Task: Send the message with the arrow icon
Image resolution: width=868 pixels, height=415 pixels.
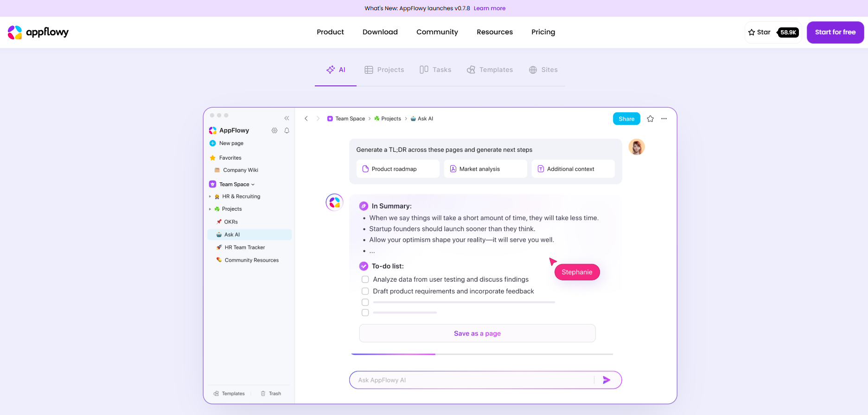Action: 606,380
